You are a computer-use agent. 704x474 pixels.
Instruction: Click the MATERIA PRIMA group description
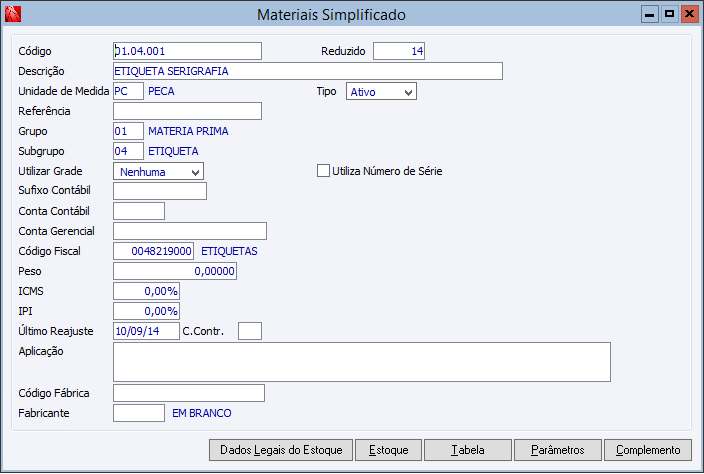tap(188, 131)
